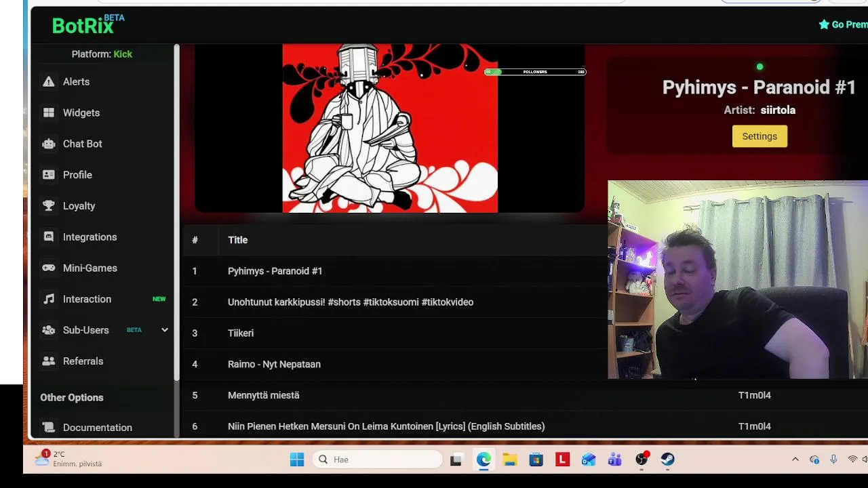Click the BETA badge beside Sub-Users
Image resolution: width=868 pixels, height=488 pixels.
[x=134, y=330]
